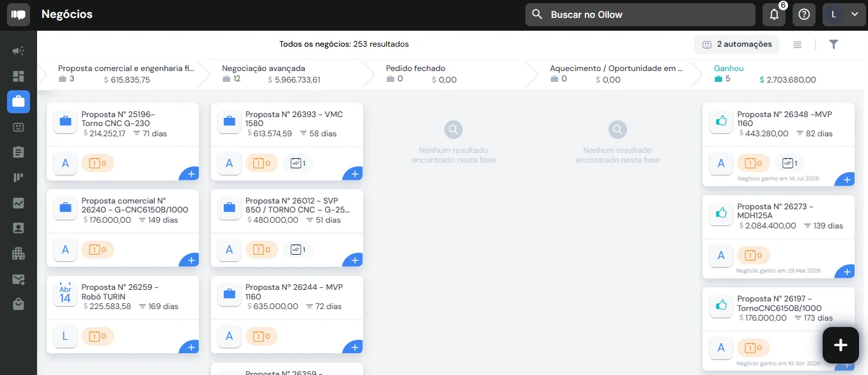
Task: Open the line chart reports sidebar icon
Action: point(19,203)
